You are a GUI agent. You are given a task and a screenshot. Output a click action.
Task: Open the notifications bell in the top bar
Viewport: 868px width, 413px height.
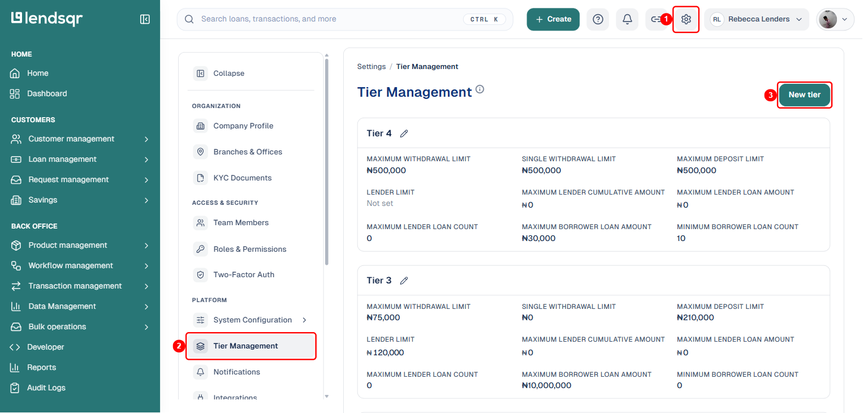click(x=627, y=19)
